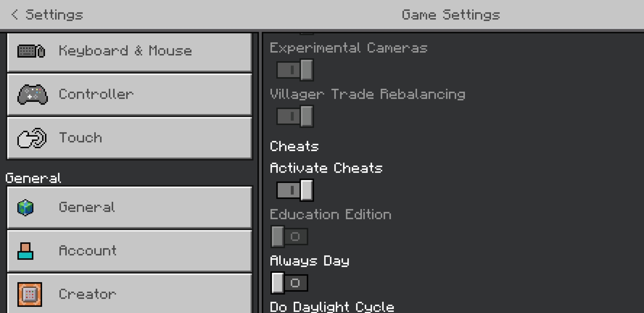Click the Settings back label
The width and height of the screenshot is (644, 313).
point(54,15)
